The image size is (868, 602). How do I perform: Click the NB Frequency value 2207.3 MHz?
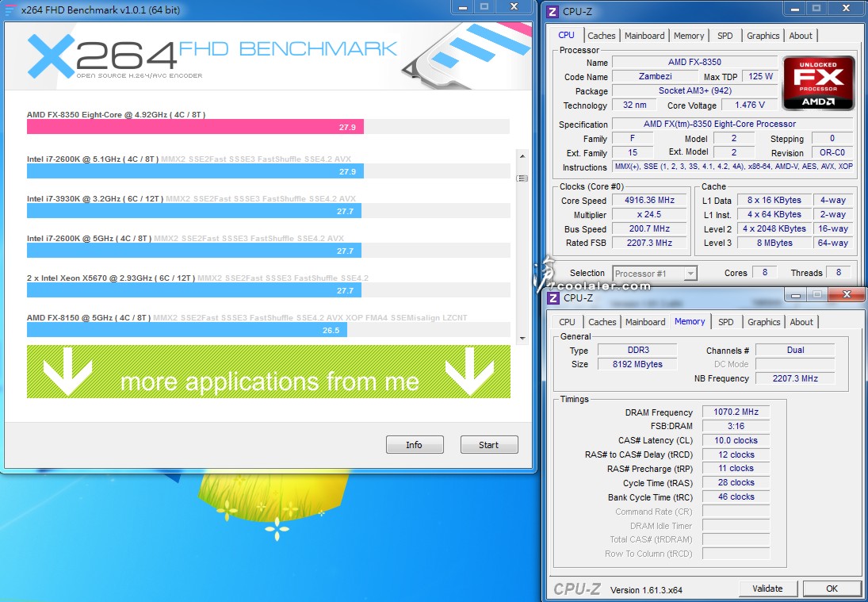click(x=795, y=378)
